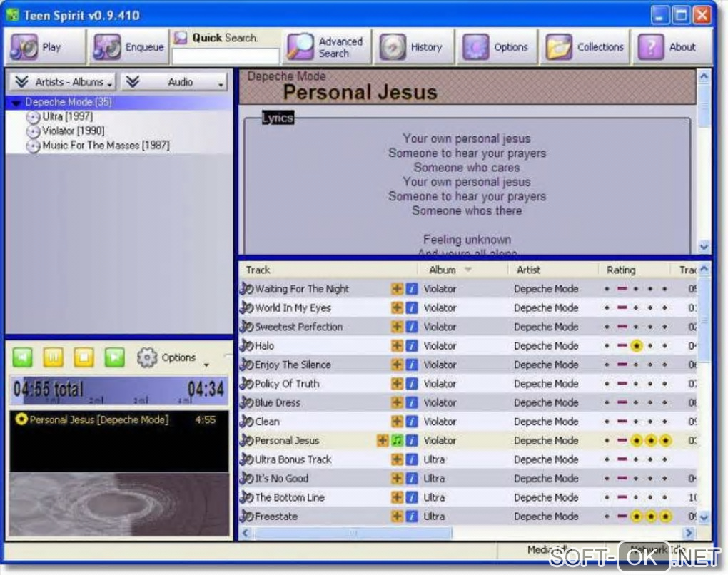Click scroll right arrow of track list
Viewport: 728px width, 575px height.
(x=689, y=533)
